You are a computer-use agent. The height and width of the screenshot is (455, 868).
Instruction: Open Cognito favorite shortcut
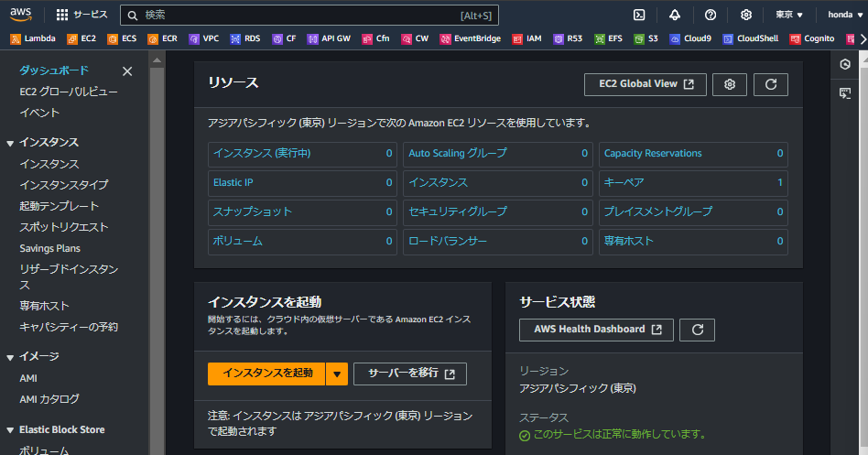pos(812,38)
